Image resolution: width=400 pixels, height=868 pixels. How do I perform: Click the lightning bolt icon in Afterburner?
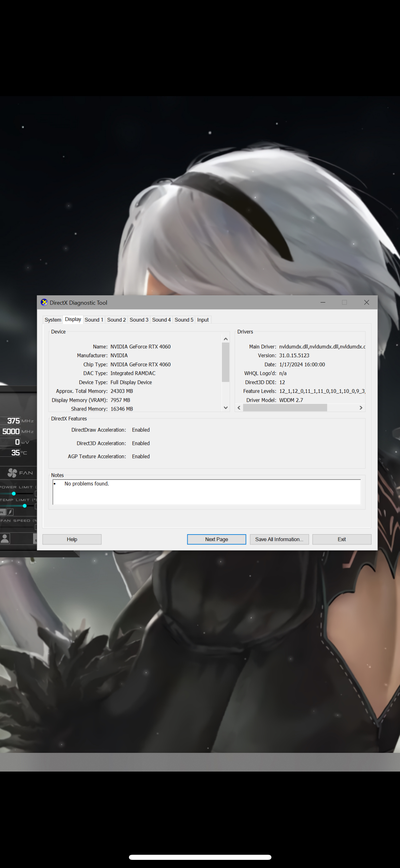click(10, 512)
